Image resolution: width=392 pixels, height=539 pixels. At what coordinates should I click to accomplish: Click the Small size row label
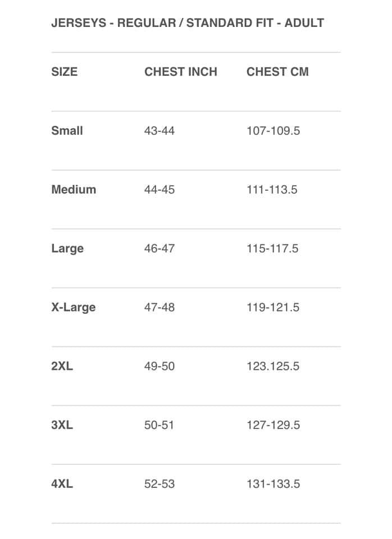[x=67, y=131]
